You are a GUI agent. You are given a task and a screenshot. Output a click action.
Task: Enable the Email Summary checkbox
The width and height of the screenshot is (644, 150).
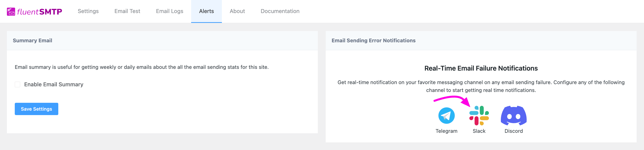pos(17,85)
